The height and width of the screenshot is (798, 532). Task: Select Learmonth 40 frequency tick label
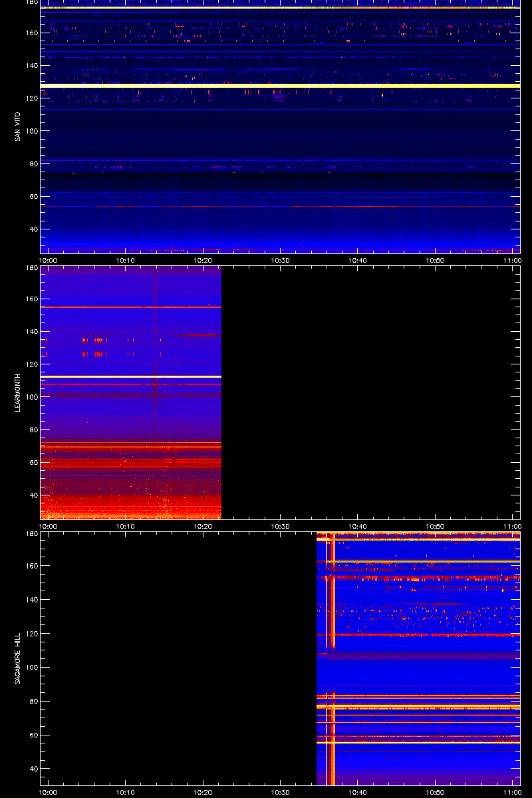click(x=33, y=495)
